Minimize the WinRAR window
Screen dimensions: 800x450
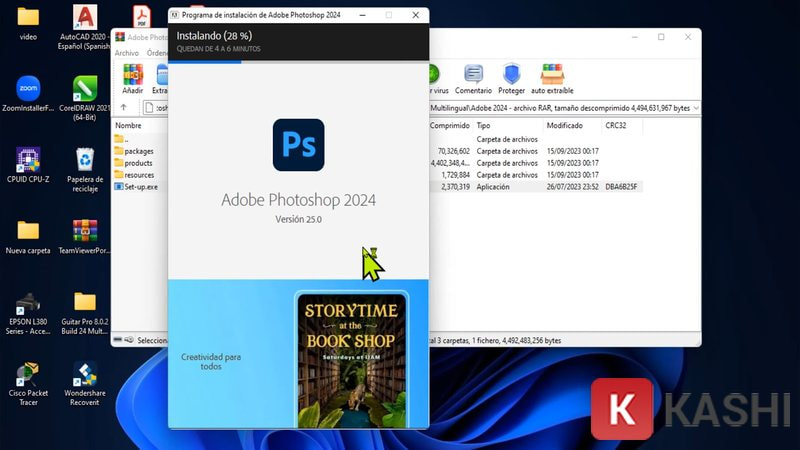click(635, 37)
